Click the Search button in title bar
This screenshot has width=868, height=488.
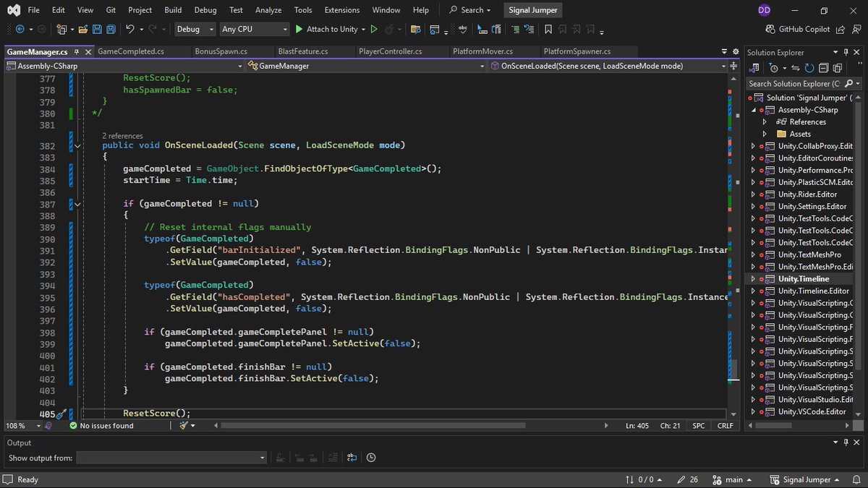click(x=470, y=10)
